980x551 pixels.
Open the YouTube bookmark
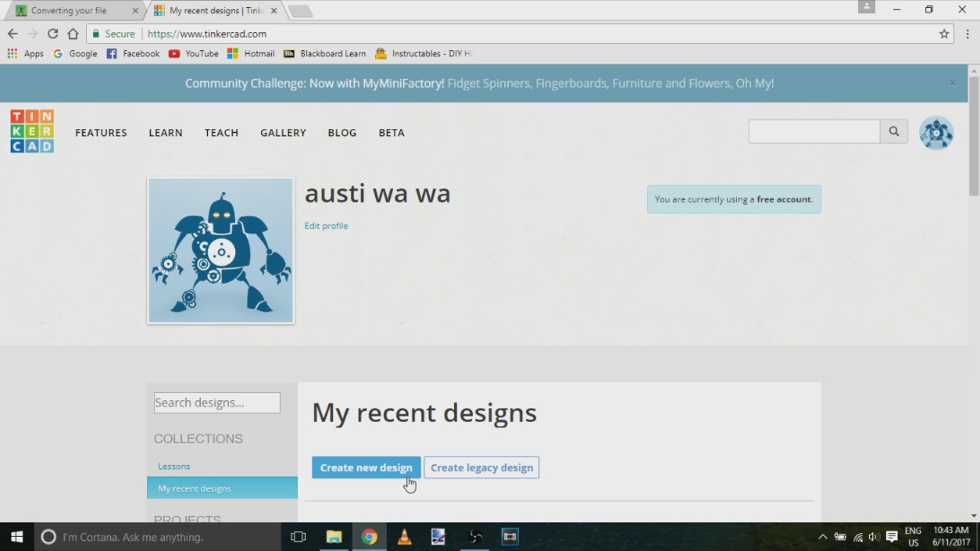click(193, 54)
